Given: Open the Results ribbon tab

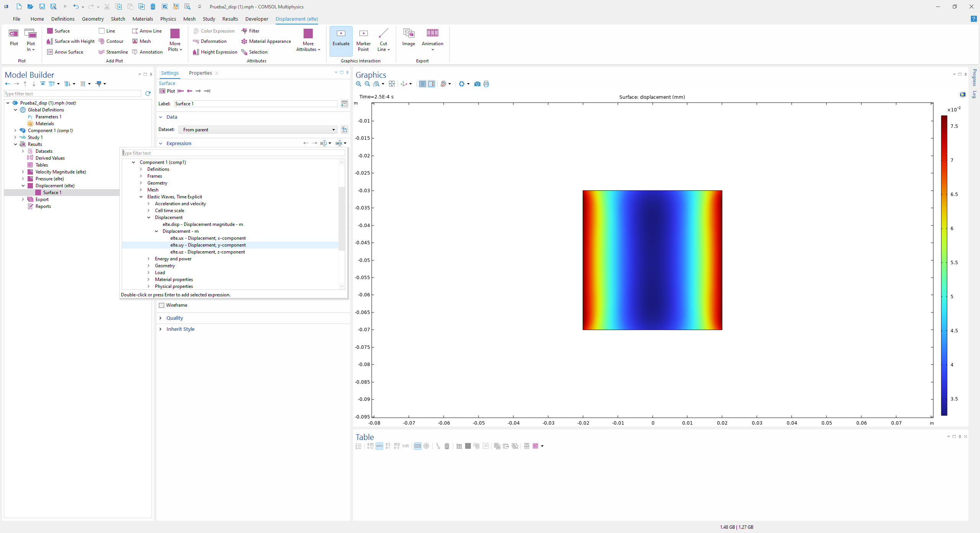Looking at the screenshot, I should (x=230, y=19).
